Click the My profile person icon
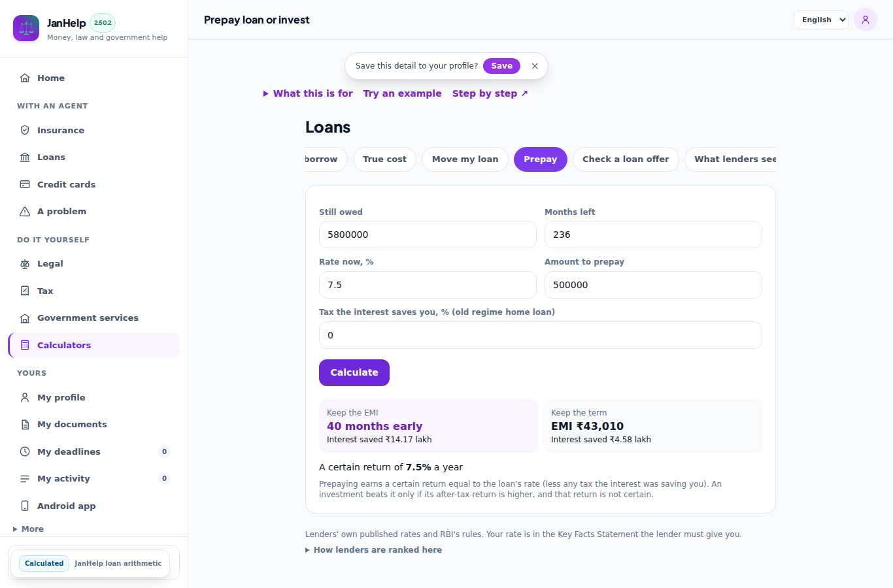This screenshot has height=588, width=893. [25, 397]
